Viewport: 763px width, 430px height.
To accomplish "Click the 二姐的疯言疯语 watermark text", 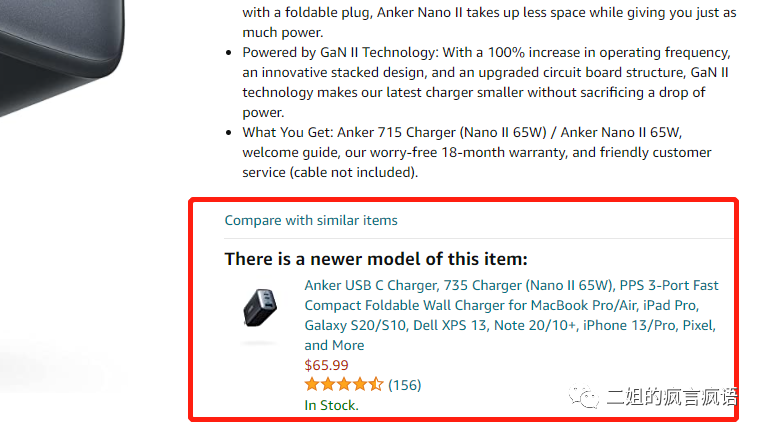I will point(670,398).
